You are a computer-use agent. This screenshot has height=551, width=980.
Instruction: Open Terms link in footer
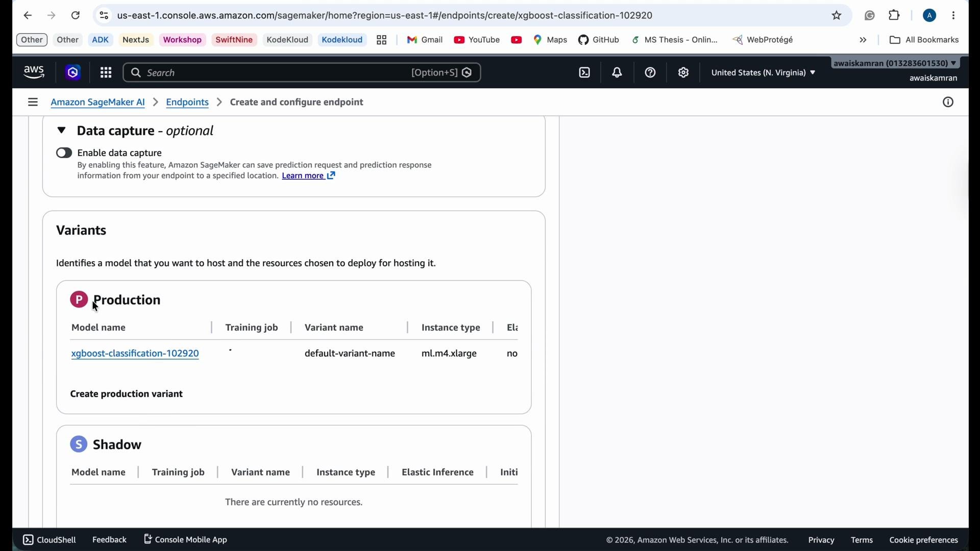[862, 540]
